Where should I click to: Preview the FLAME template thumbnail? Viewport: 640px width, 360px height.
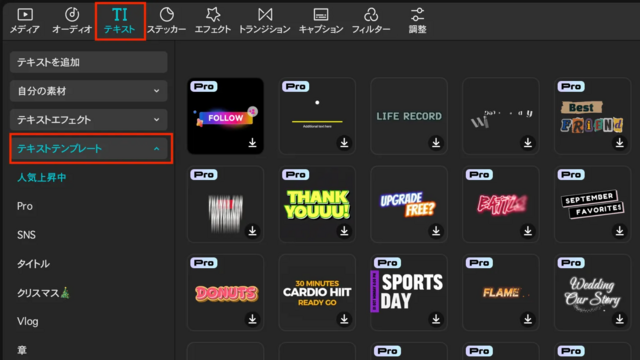[x=501, y=292]
